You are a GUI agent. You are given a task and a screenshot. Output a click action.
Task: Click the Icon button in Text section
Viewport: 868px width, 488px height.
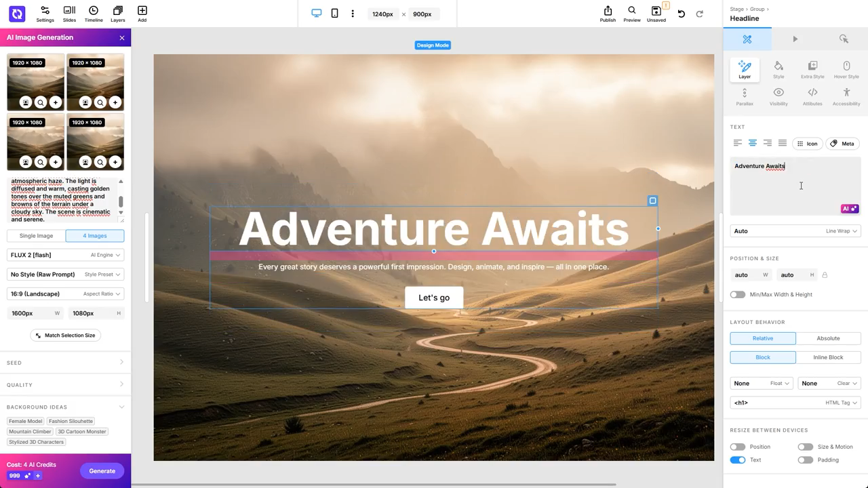point(807,144)
